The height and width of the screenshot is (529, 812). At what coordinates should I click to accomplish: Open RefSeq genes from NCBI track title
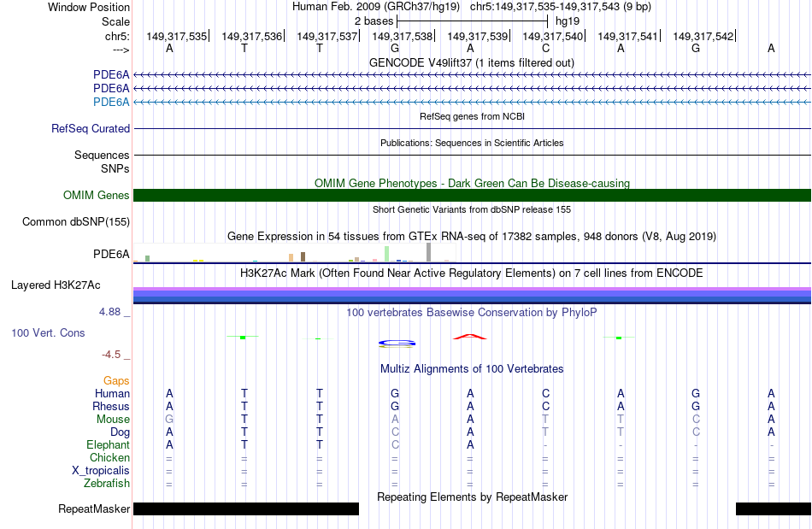pos(472,116)
